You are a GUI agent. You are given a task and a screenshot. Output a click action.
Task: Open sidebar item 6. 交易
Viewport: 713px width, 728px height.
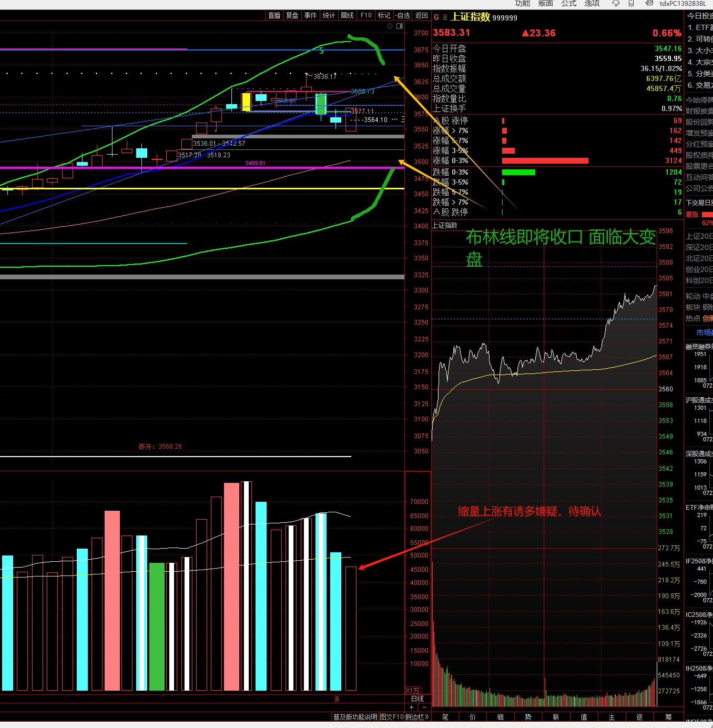pyautogui.click(x=700, y=85)
